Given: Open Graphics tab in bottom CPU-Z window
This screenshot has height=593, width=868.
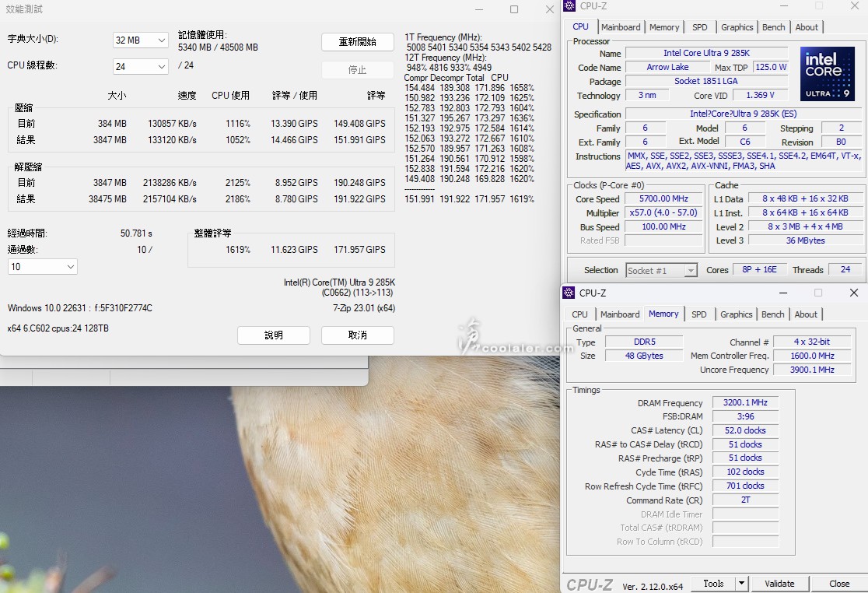Looking at the screenshot, I should point(737,314).
